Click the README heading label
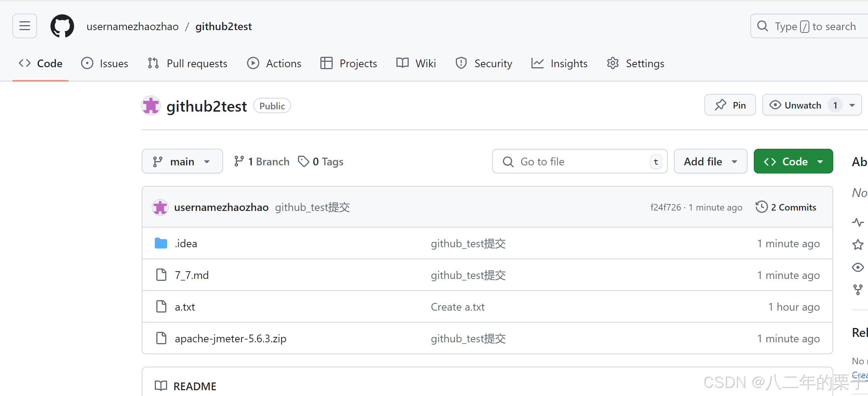The image size is (868, 396). click(195, 386)
